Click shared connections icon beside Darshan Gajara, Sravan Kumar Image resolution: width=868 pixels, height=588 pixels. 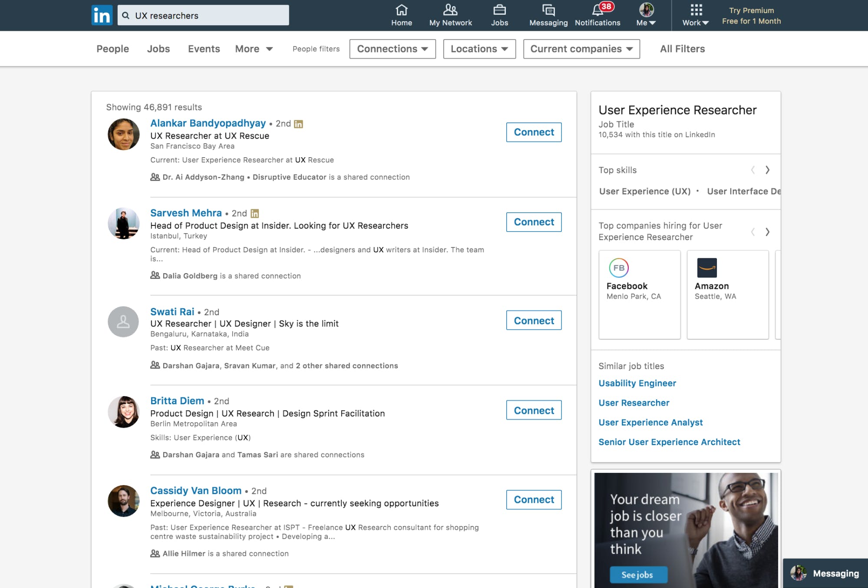tap(155, 365)
